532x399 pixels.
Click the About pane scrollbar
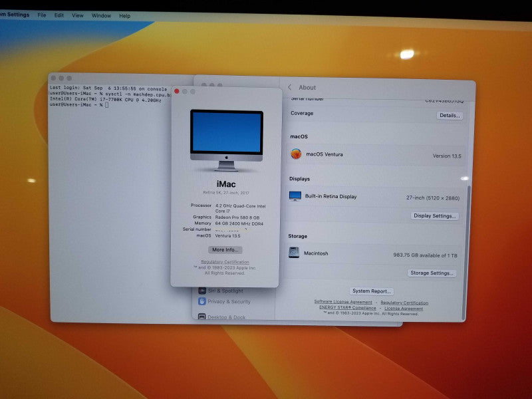coord(468,252)
